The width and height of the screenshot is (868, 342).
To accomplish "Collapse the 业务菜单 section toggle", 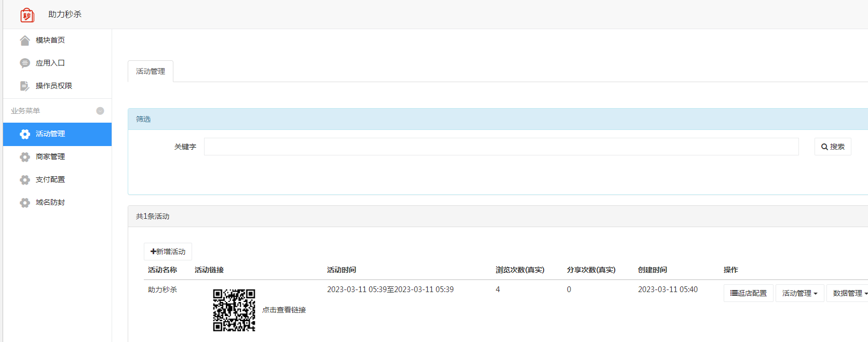I will [x=100, y=111].
